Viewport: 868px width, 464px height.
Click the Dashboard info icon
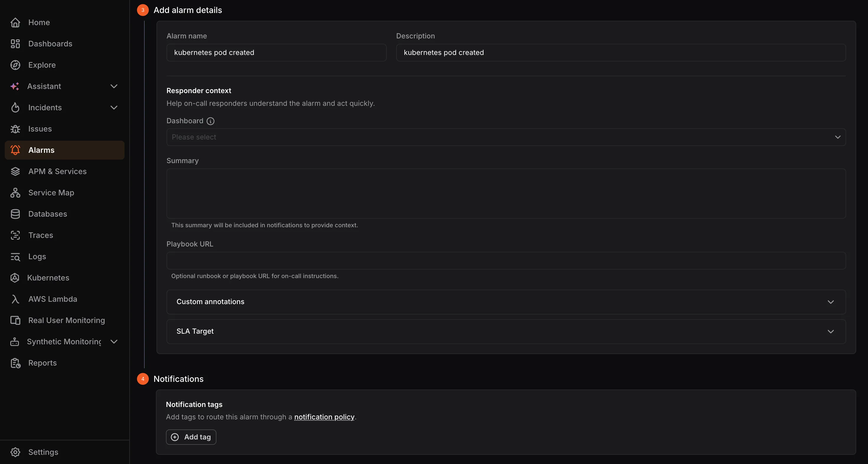[x=210, y=121]
